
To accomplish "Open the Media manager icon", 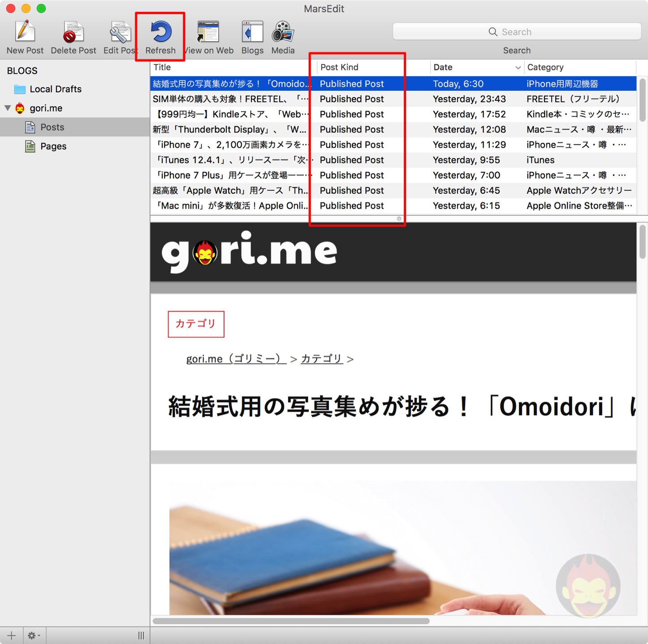I will [x=283, y=32].
